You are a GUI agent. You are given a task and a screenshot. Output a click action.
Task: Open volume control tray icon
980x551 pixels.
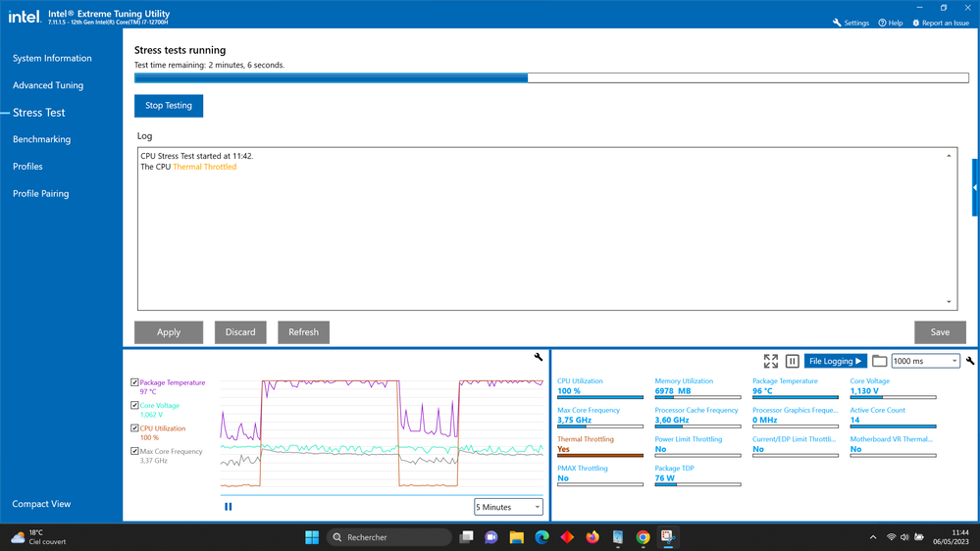(x=904, y=537)
